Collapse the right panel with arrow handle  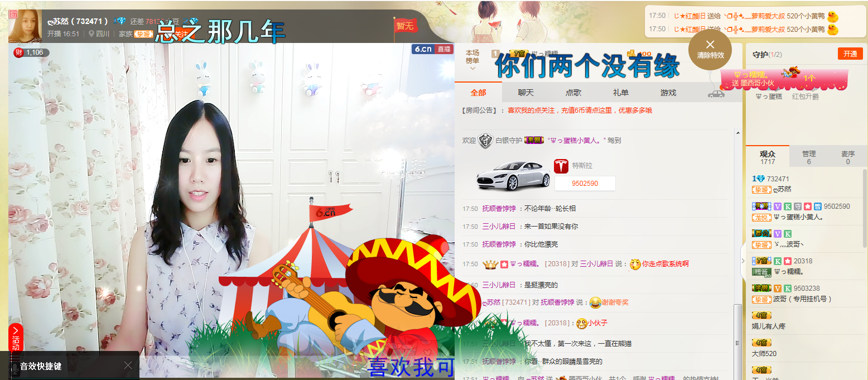[743, 261]
